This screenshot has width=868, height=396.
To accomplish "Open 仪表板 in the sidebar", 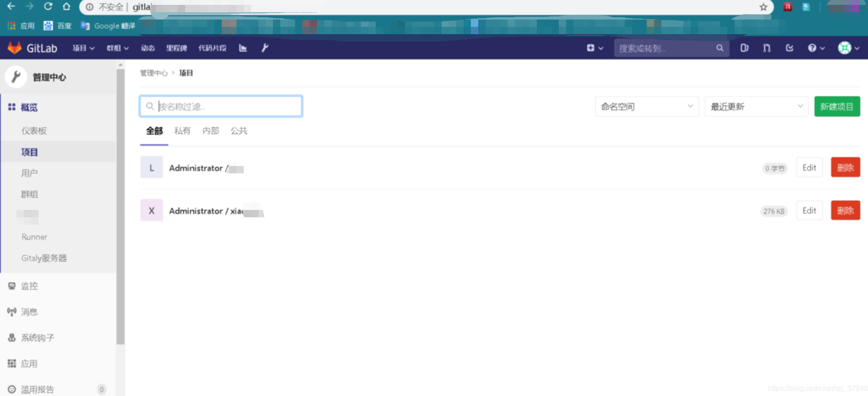I will 34,131.
